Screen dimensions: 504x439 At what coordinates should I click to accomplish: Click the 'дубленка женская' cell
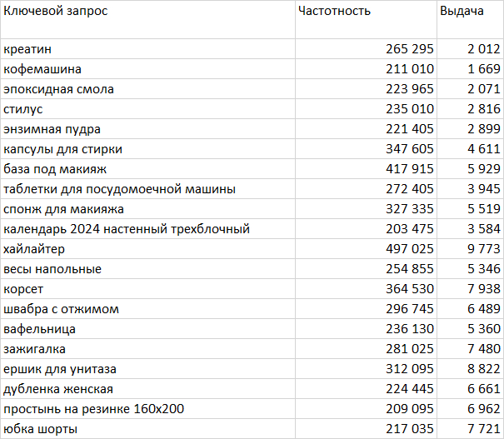pos(58,389)
